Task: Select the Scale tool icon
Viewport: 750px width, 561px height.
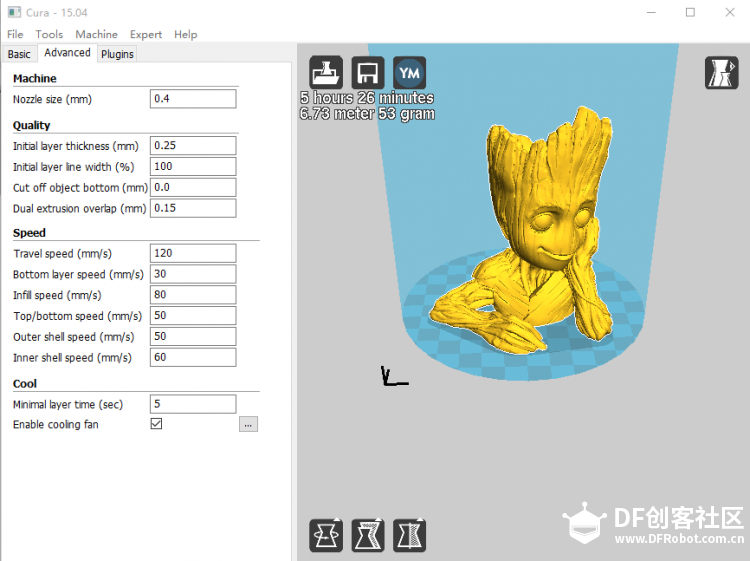Action: (x=368, y=535)
